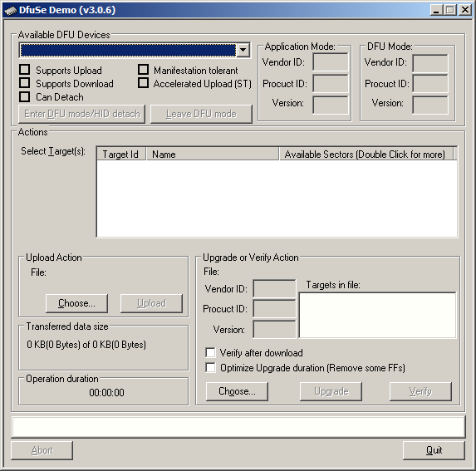Image resolution: width=476 pixels, height=471 pixels.
Task: Click inside the Select Target(s) list area
Action: pyautogui.click(x=277, y=199)
